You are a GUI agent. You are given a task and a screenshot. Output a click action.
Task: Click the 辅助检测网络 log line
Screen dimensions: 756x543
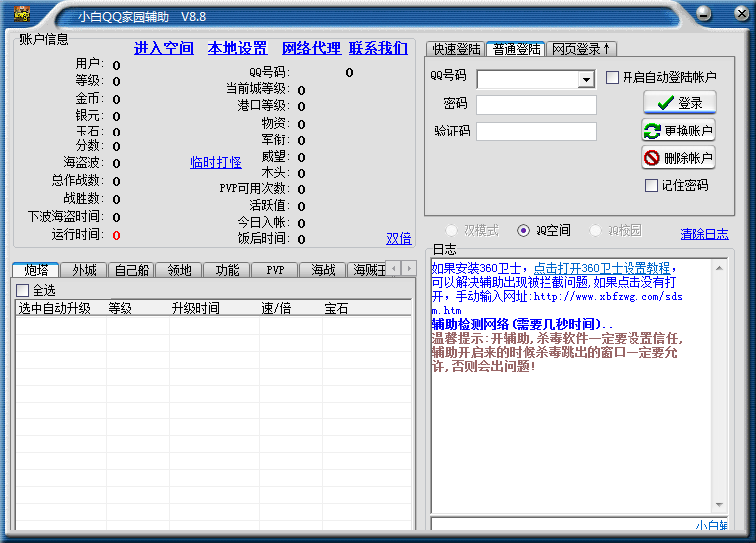coord(522,324)
